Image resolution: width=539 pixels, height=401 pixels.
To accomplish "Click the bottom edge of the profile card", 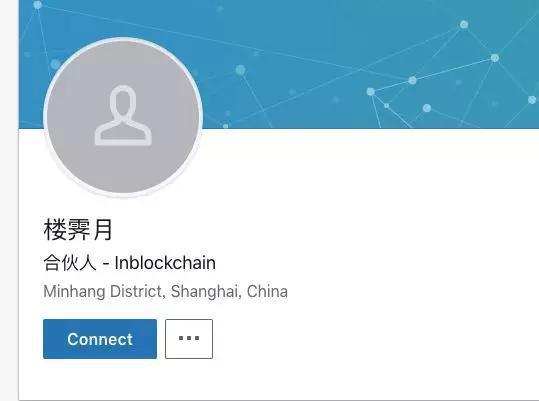I will tap(278, 400).
